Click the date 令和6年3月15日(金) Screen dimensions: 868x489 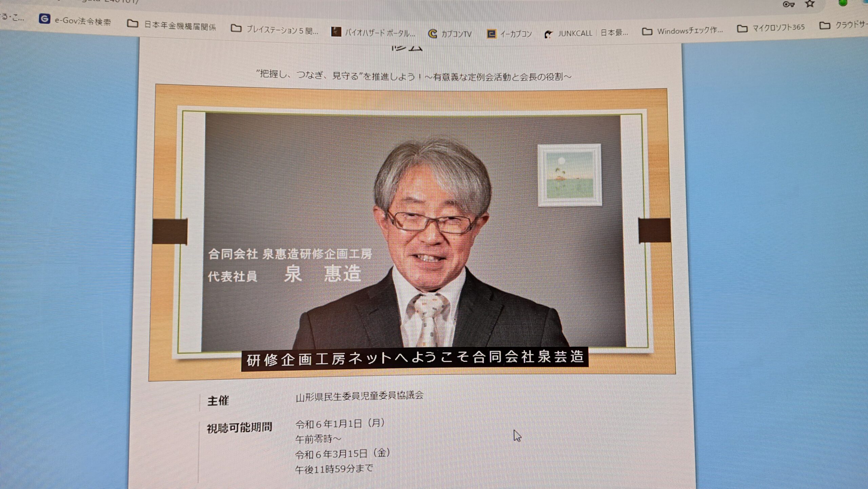tap(342, 453)
